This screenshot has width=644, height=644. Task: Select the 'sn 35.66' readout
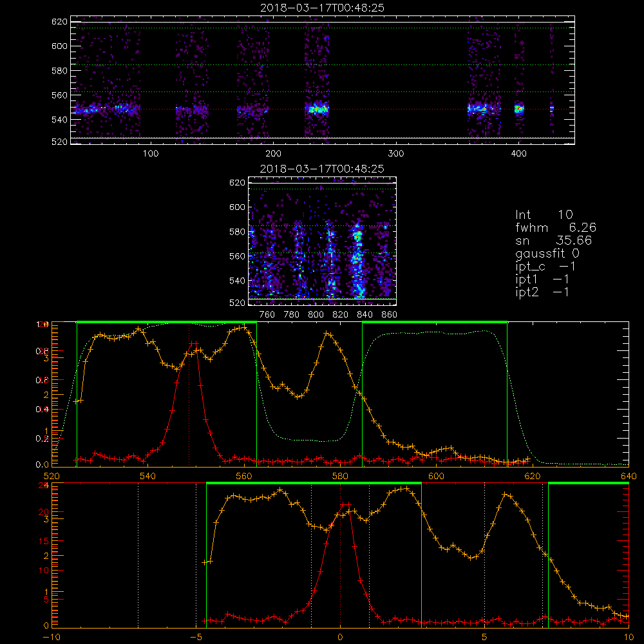tap(554, 241)
